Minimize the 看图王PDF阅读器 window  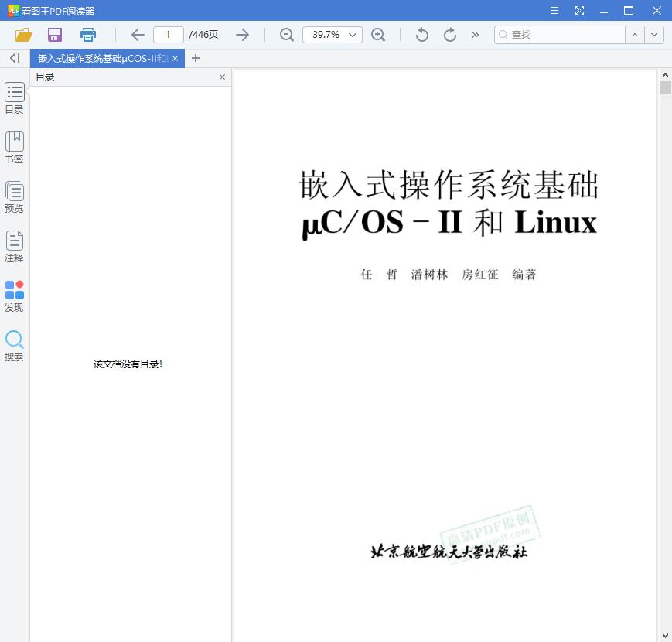604,11
